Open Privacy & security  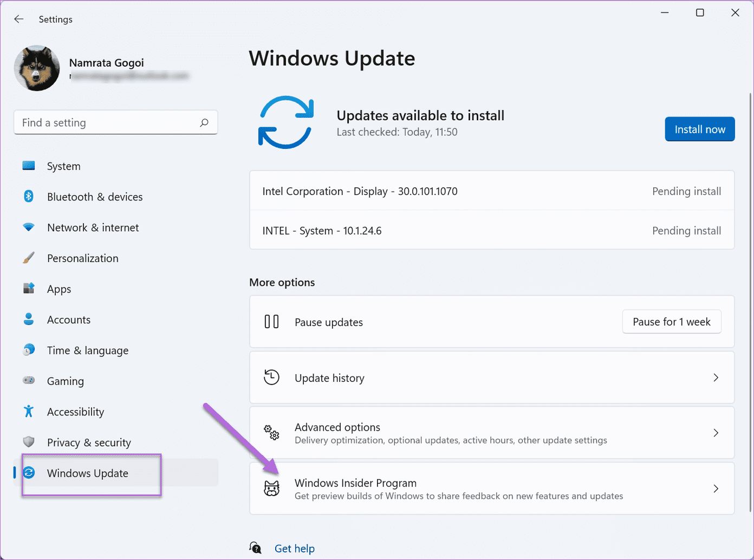[x=116, y=442]
